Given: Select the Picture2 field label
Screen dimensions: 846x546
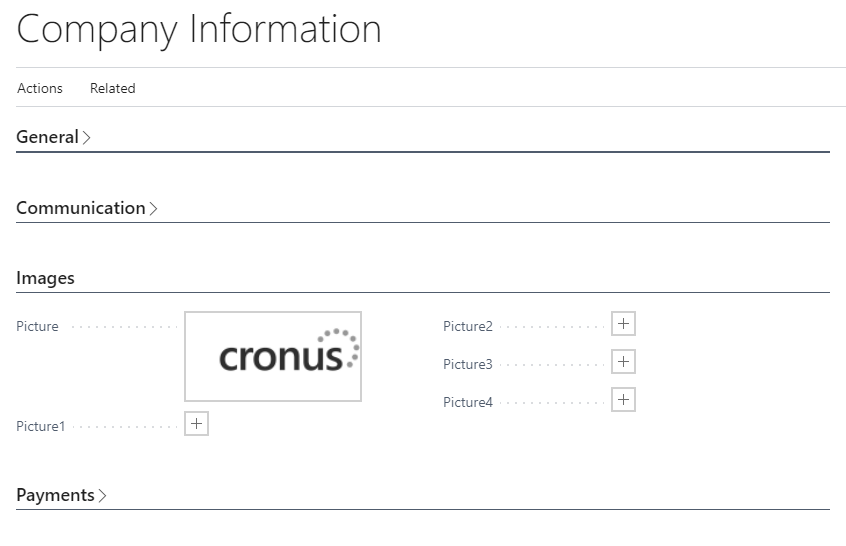Looking at the screenshot, I should point(468,326).
